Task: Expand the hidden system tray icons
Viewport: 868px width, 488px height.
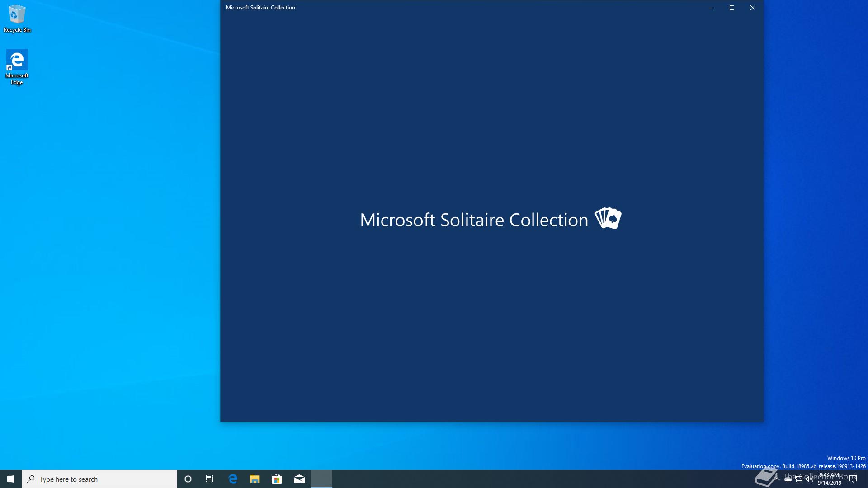Action: coord(777,479)
